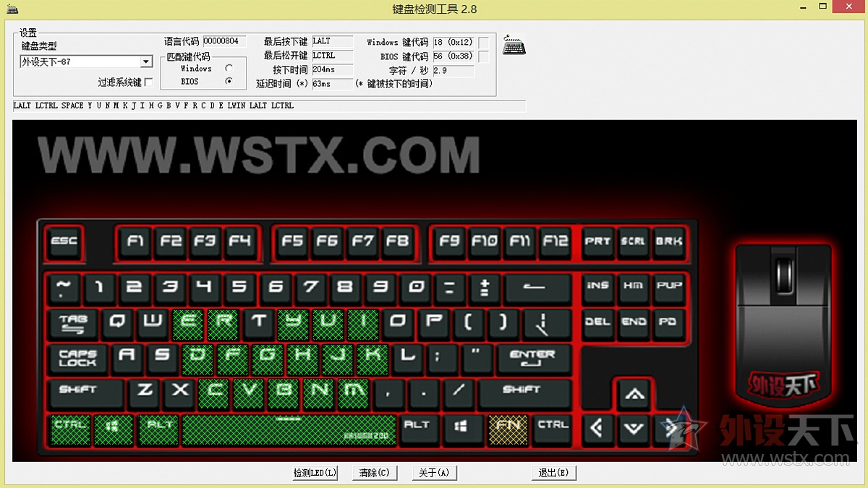
Task: Click the TAB key graphic
Action: [x=72, y=325]
